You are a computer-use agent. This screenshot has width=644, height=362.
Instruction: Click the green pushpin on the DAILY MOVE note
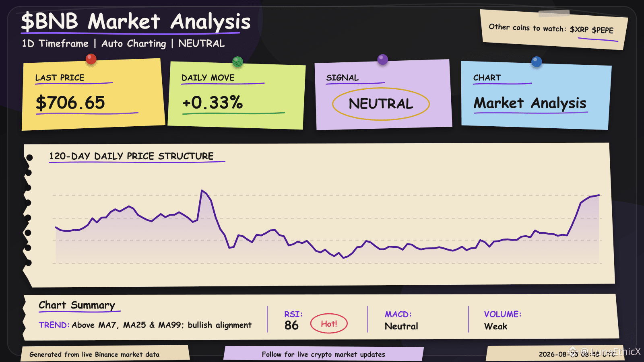[x=238, y=62]
